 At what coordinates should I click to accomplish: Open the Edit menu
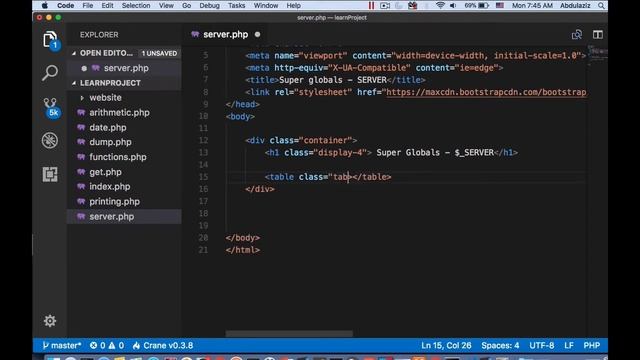(x=107, y=6)
